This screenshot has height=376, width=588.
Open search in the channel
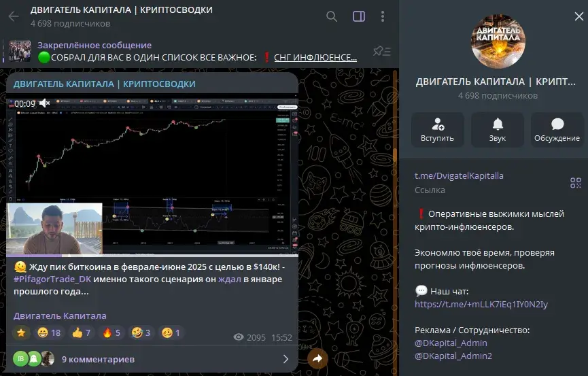click(332, 16)
